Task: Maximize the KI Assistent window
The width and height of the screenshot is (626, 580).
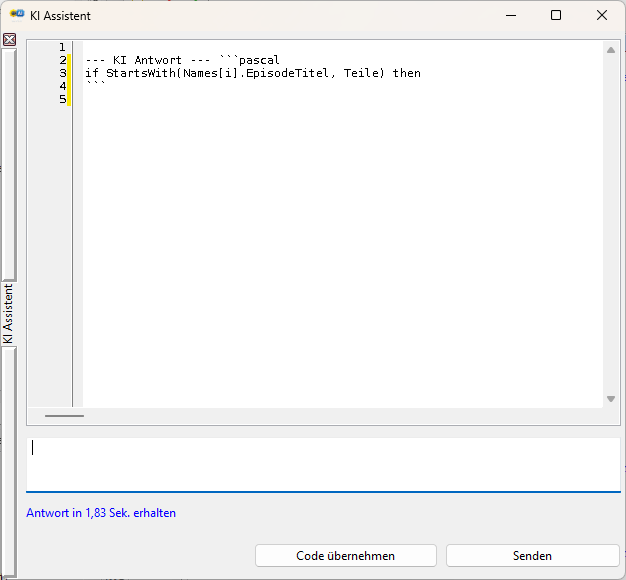Action: tap(556, 16)
